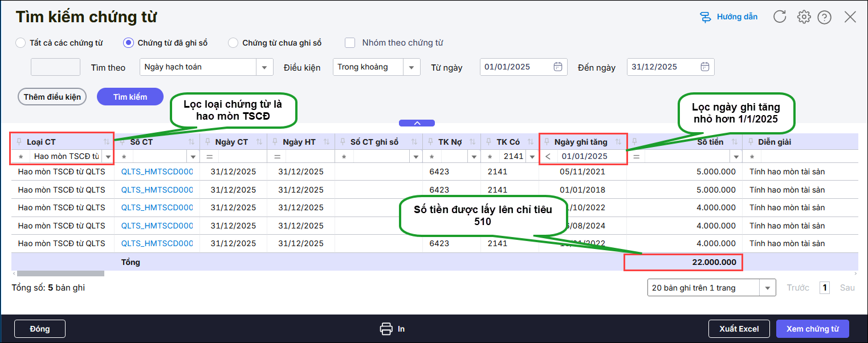Click Ngày ghi tăng filter date field

pos(590,156)
